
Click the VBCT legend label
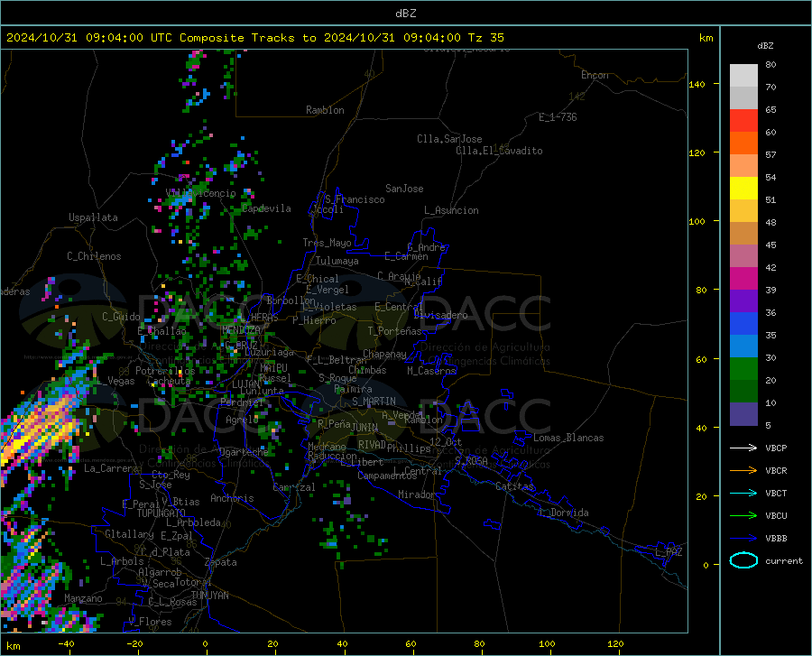click(776, 493)
